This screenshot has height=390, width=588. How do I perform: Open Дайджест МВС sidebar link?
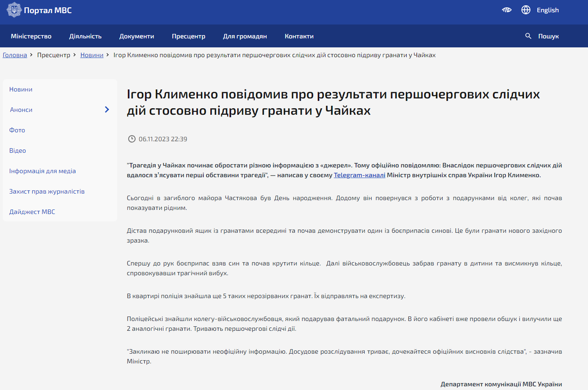pyautogui.click(x=32, y=212)
